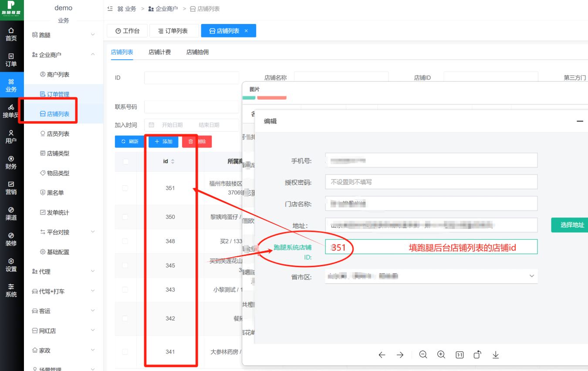Image resolution: width=588 pixels, height=371 pixels.
Task: Click the 首页 home icon in sidebar
Action: pyautogui.click(x=11, y=34)
